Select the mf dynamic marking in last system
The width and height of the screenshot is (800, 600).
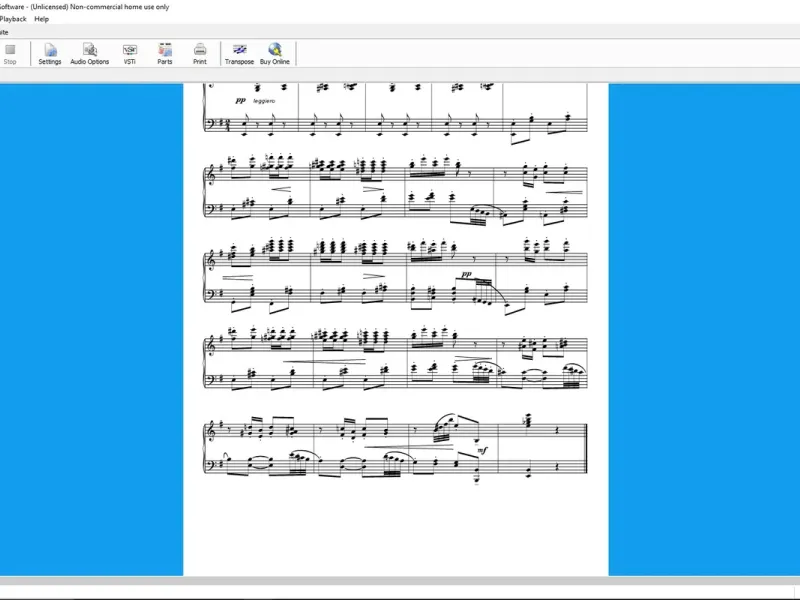click(x=482, y=451)
